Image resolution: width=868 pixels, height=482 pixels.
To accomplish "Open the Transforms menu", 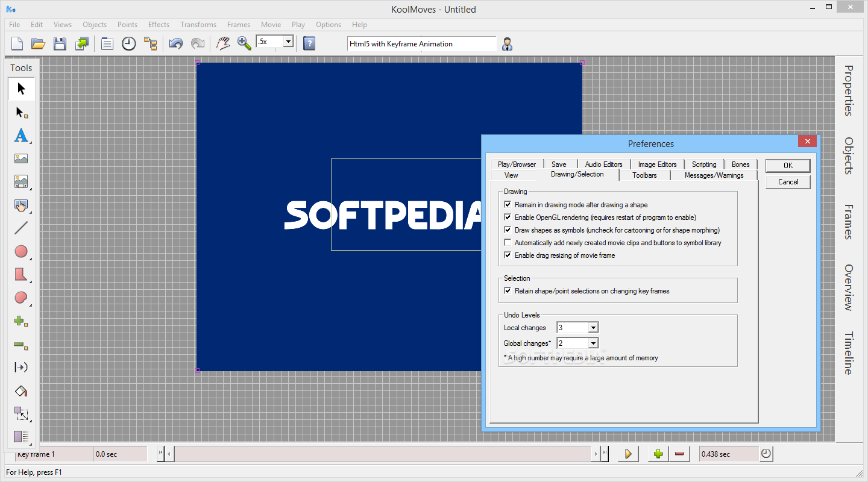I will coord(198,25).
